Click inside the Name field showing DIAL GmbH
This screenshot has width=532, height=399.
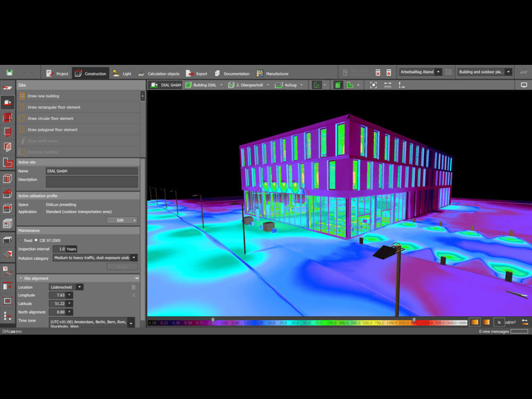point(90,171)
